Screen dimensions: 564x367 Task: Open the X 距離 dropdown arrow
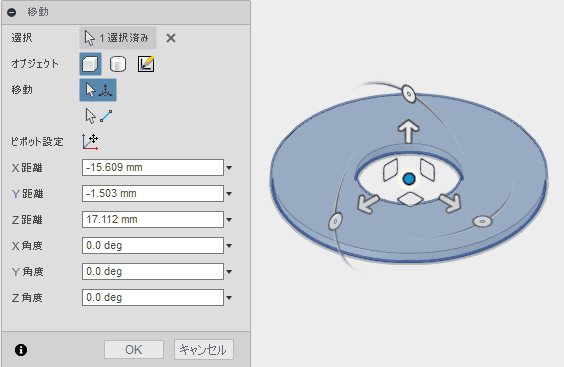[229, 168]
